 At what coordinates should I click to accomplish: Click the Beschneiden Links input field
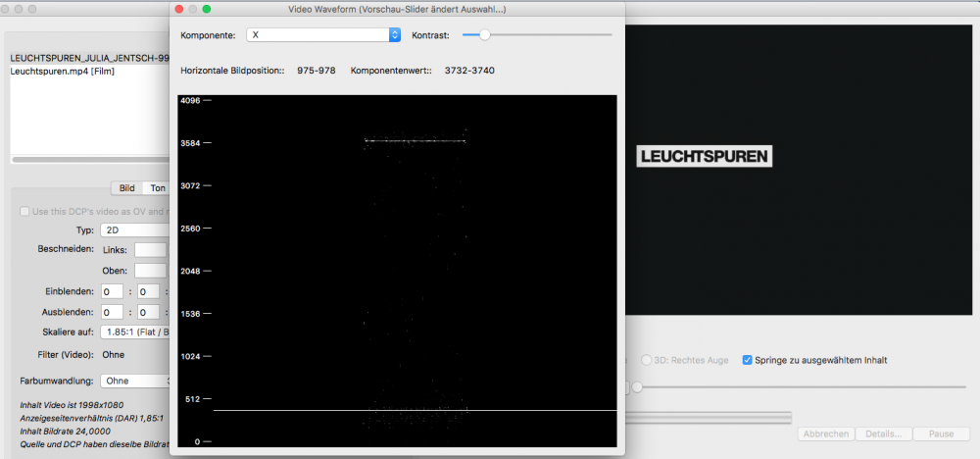point(150,250)
